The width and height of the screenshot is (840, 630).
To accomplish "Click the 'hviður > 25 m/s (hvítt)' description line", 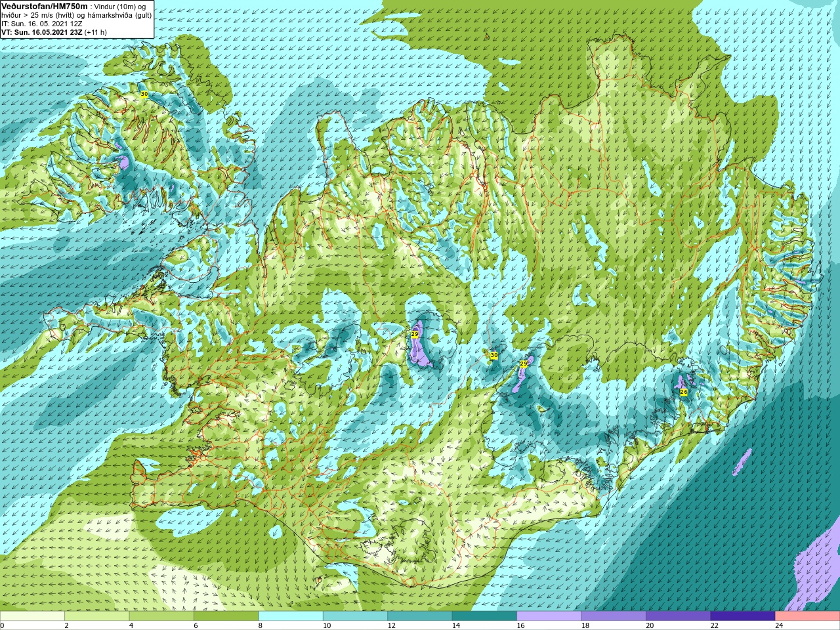I will click(x=38, y=15).
